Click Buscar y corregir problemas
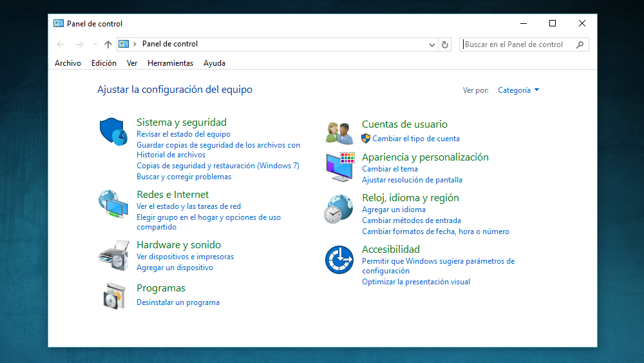 tap(184, 177)
